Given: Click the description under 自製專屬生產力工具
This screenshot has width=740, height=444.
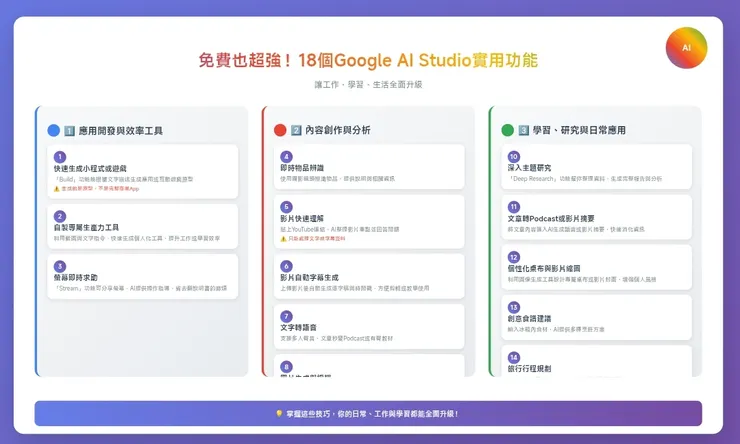Looking at the screenshot, I should [137, 238].
